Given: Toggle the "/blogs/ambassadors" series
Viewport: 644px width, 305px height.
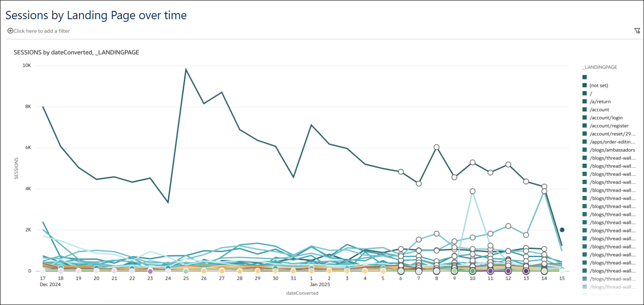Looking at the screenshot, I should pyautogui.click(x=584, y=150).
